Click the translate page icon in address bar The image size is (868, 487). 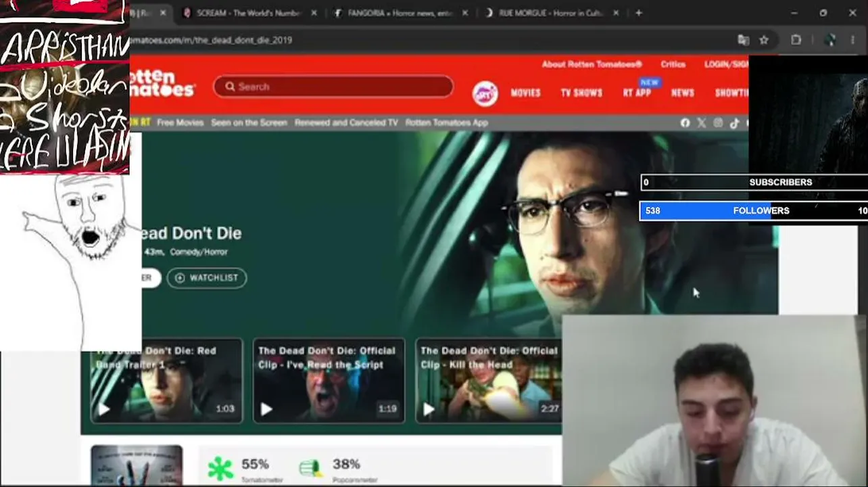(744, 40)
